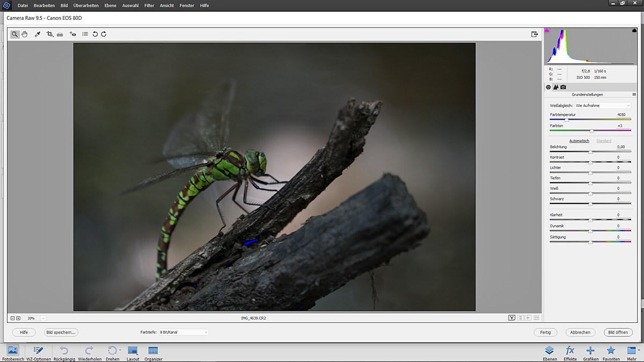Image resolution: width=644 pixels, height=362 pixels.
Task: Open the Ansicht menu
Action: click(x=167, y=5)
